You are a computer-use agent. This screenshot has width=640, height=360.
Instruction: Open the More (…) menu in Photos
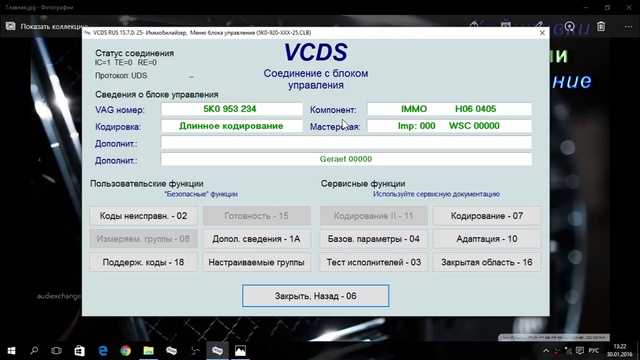(628, 27)
